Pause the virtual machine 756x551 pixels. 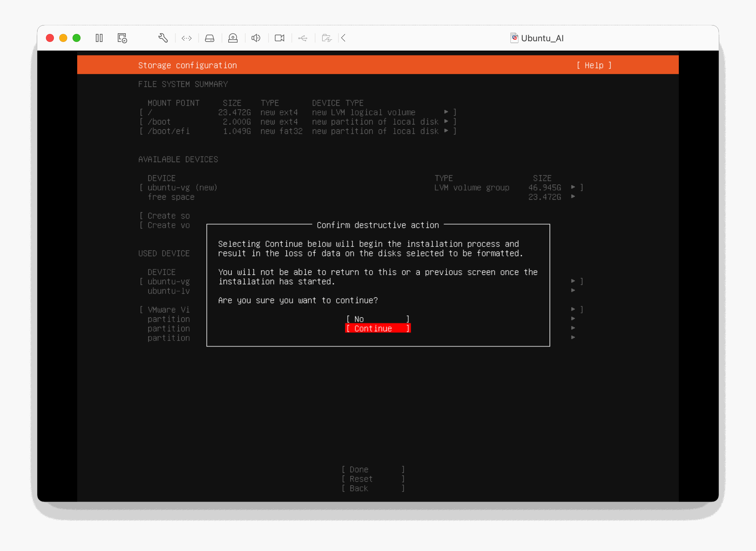click(99, 38)
